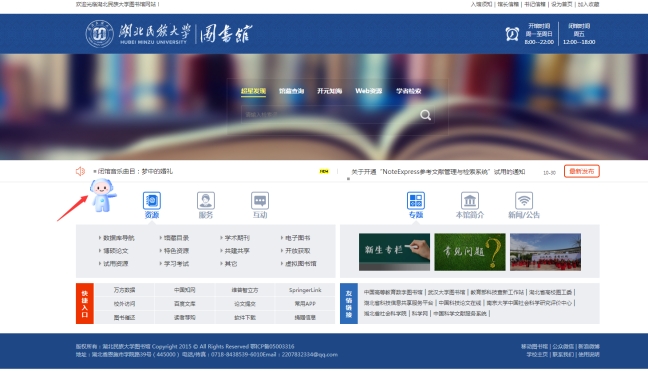
Task: Select the 服务 service icon
Action: click(206, 201)
